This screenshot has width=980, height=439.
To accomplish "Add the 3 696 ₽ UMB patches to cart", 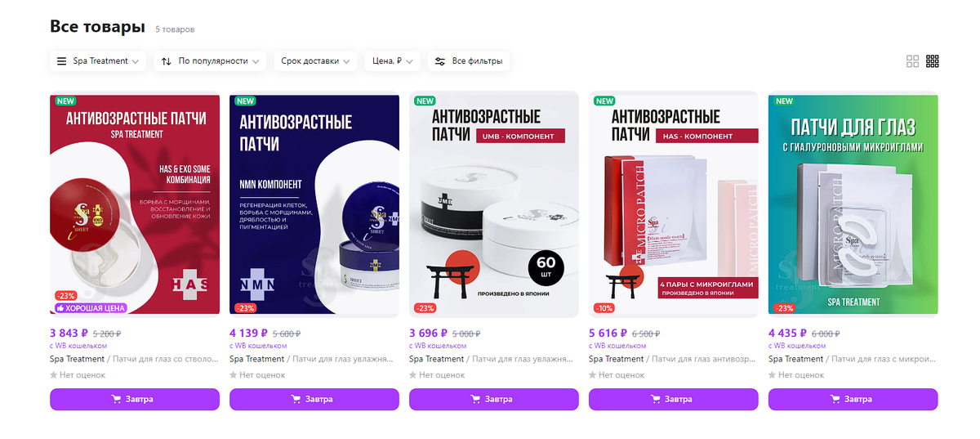I will [x=494, y=399].
